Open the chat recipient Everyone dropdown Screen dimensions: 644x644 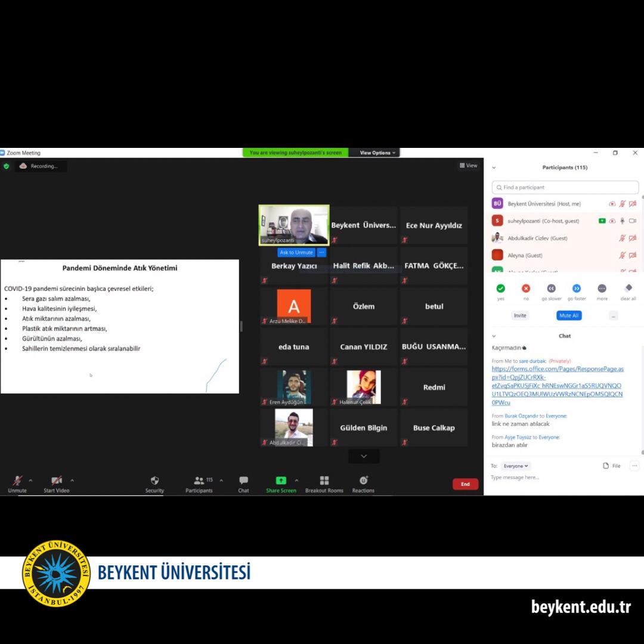coord(516,466)
